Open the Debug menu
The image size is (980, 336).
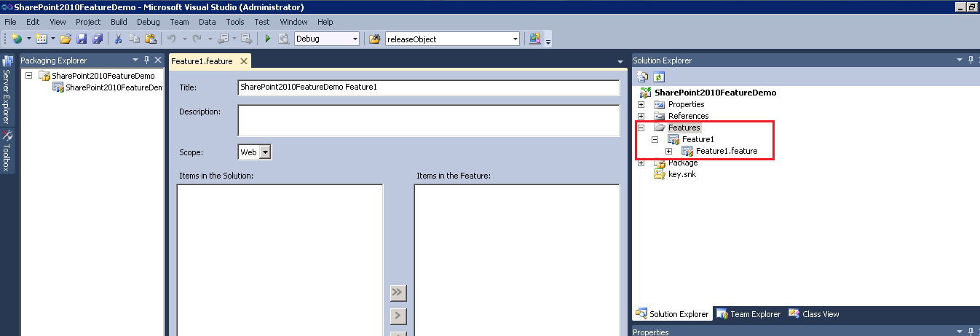pos(148,22)
